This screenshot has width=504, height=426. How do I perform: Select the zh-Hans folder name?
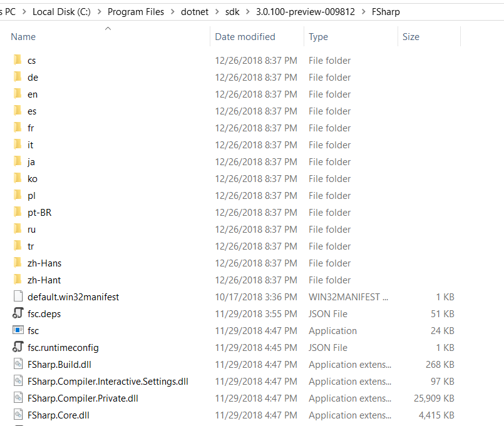[x=44, y=263]
